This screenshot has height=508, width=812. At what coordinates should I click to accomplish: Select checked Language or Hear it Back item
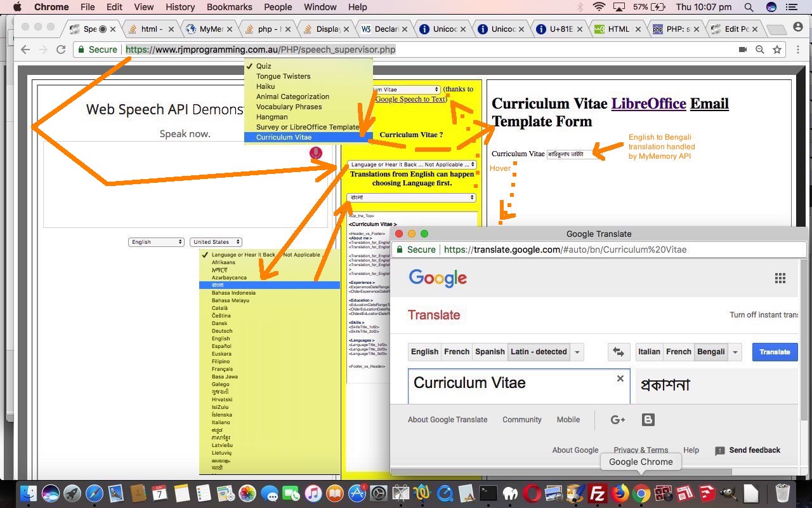coord(270,255)
